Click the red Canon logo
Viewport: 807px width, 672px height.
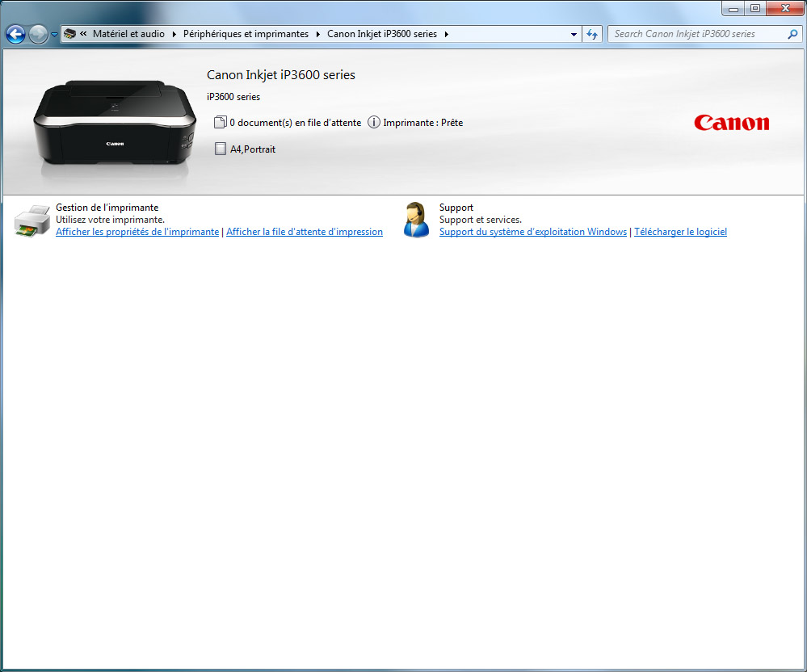click(x=731, y=123)
